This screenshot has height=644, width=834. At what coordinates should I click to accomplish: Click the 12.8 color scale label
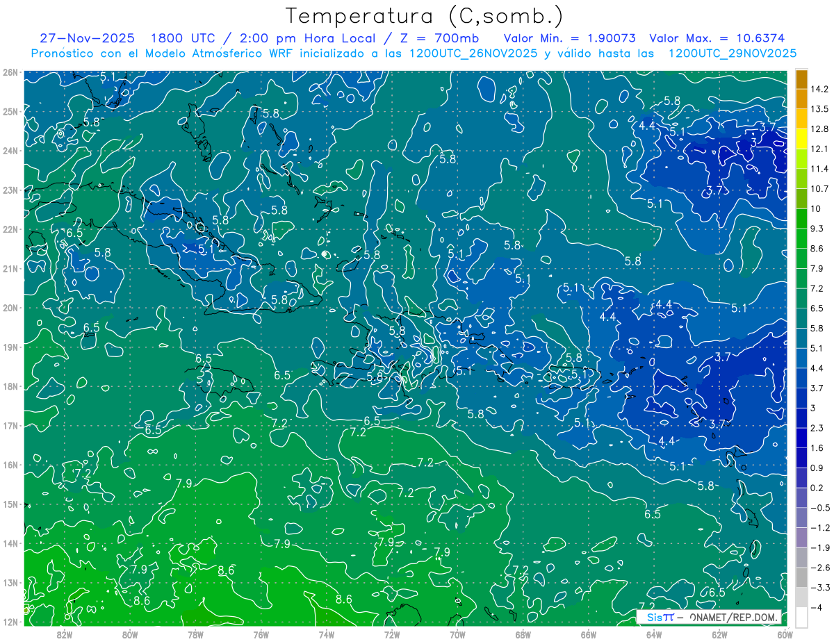point(819,129)
